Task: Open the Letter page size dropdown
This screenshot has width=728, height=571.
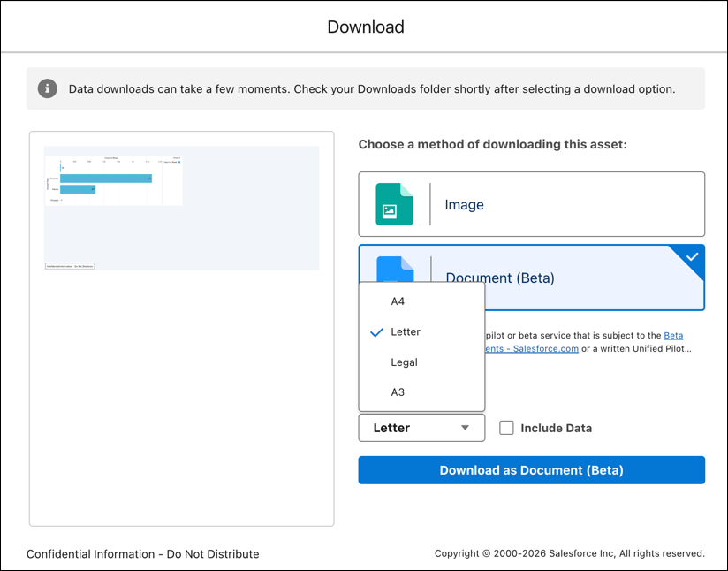Action: tap(421, 428)
